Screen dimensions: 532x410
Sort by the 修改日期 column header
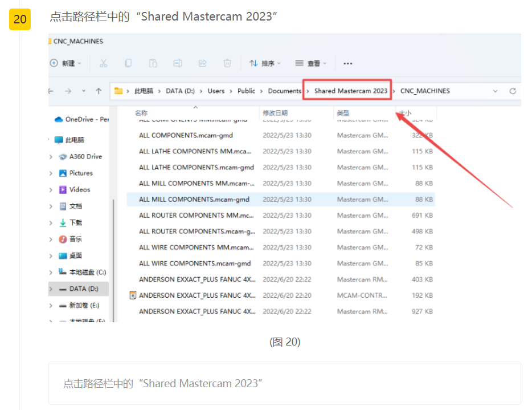275,113
